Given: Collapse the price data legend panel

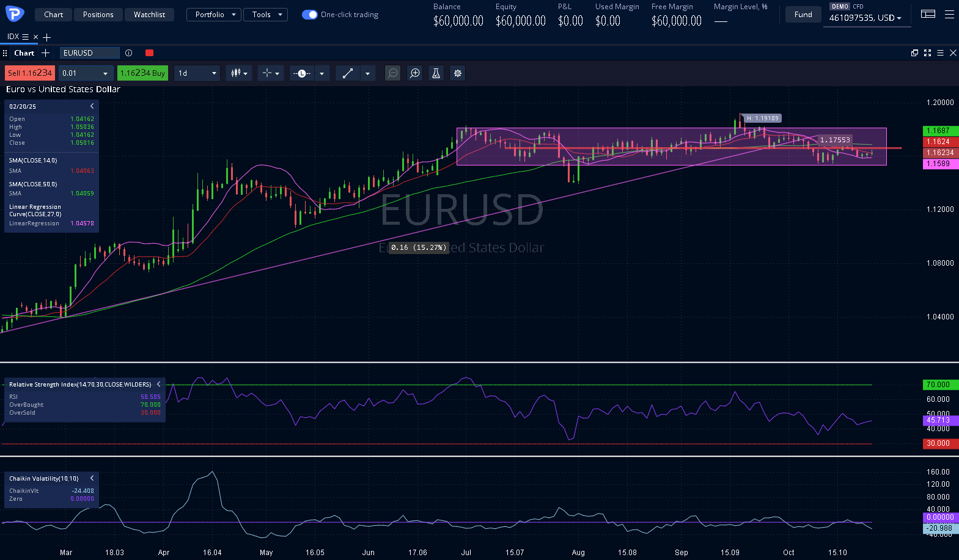Looking at the screenshot, I should [92, 106].
